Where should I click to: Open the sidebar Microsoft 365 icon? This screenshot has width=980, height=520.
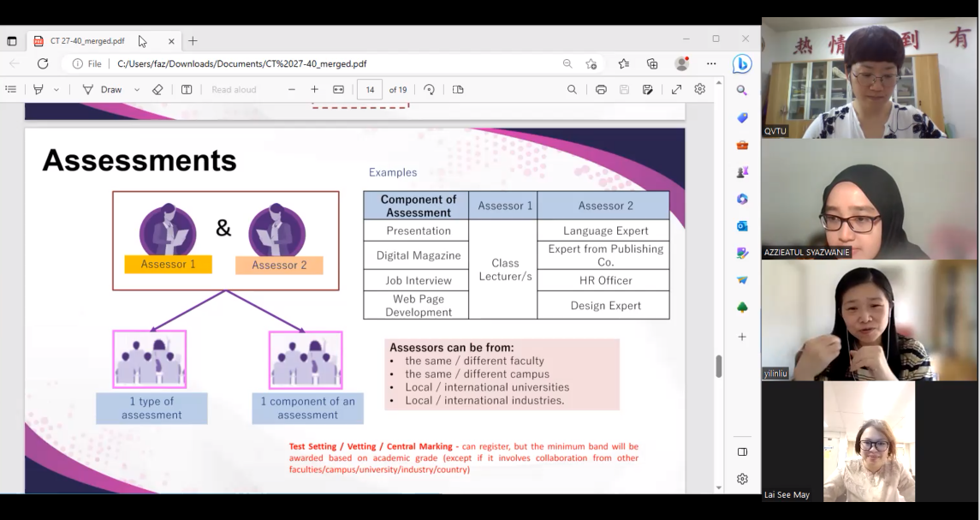742,199
